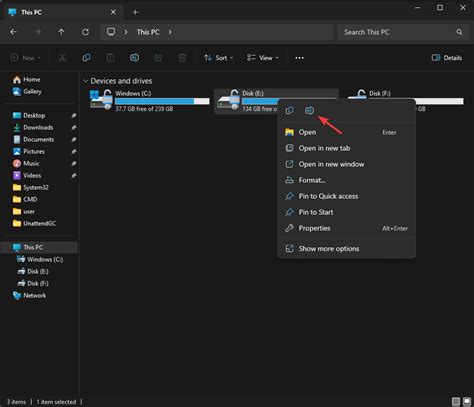Open the Sort dropdown
Viewport: 474px width, 407px height.
point(218,58)
